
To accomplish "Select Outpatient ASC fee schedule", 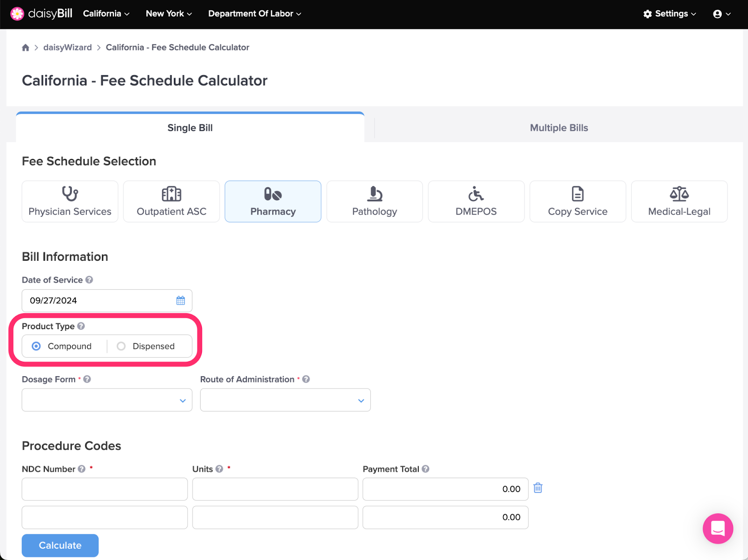I will (x=172, y=201).
